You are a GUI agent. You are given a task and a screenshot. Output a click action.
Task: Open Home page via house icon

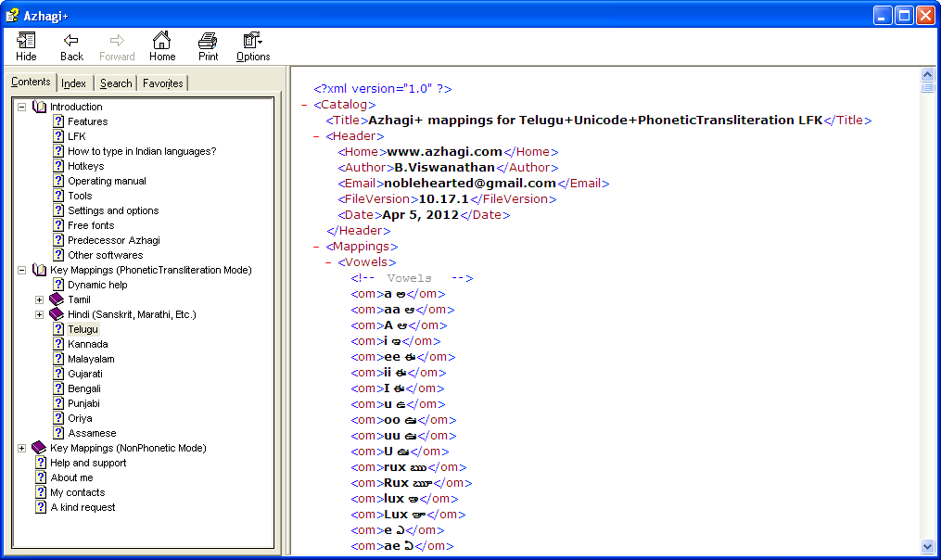click(162, 40)
